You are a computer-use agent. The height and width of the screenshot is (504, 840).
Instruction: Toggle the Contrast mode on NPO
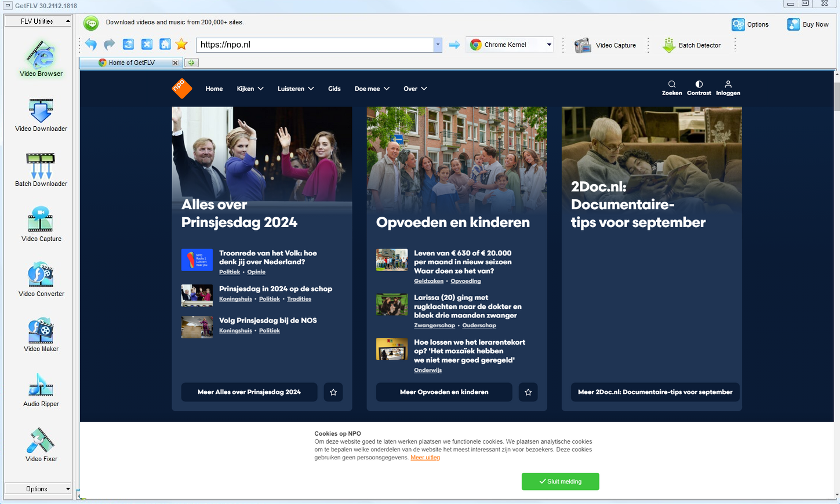click(x=699, y=88)
